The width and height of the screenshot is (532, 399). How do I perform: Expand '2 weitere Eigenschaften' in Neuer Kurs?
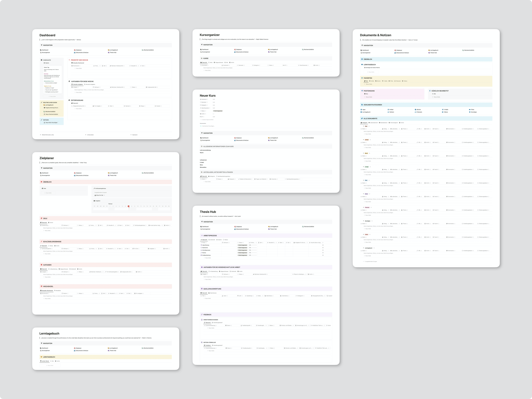tap(207, 119)
